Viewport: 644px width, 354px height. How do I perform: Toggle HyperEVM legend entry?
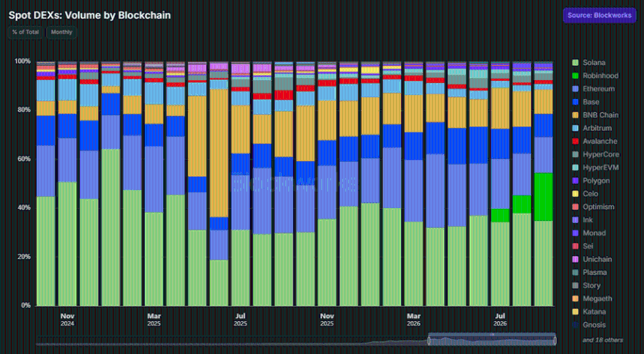point(595,168)
